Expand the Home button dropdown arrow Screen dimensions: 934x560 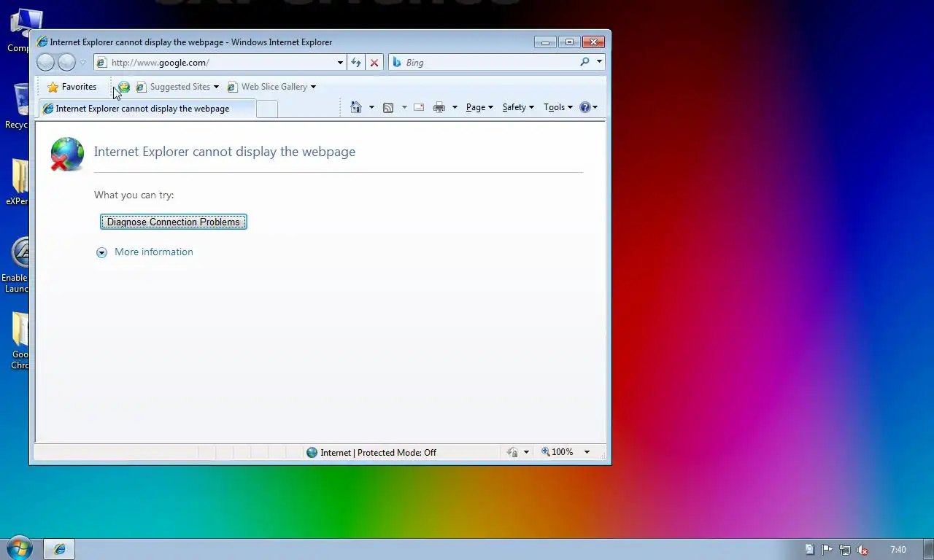tap(371, 107)
